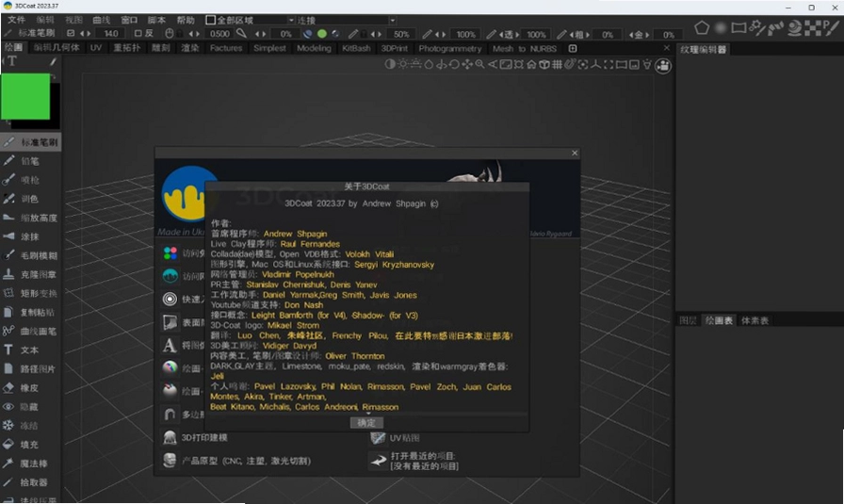
Task: Select the 魔法棒 magic wand tool
Action: pyautogui.click(x=29, y=463)
